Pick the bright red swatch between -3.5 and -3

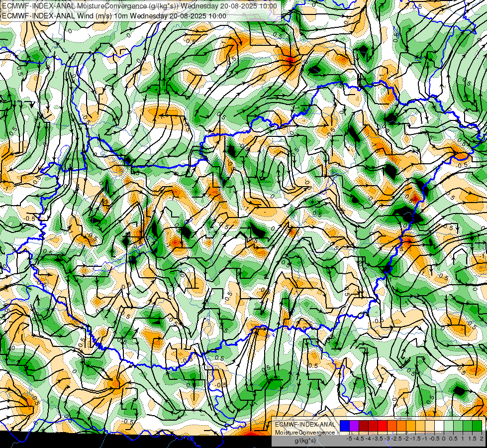click(x=383, y=426)
